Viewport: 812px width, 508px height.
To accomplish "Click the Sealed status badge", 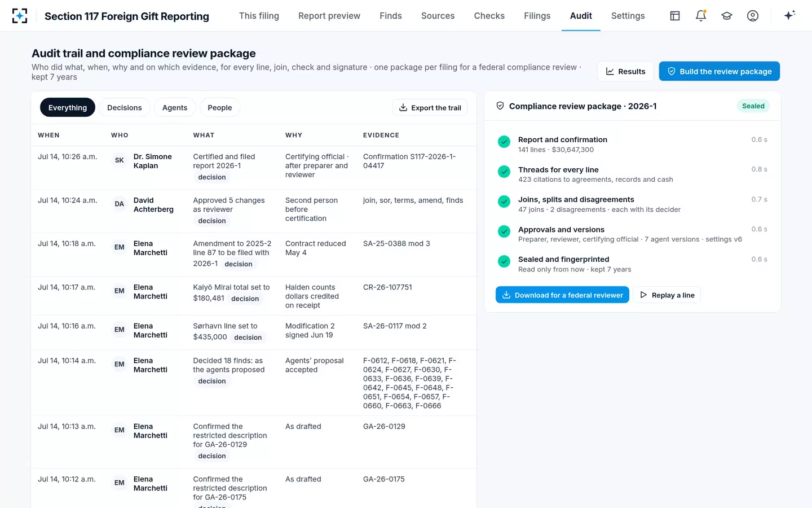I will (753, 106).
